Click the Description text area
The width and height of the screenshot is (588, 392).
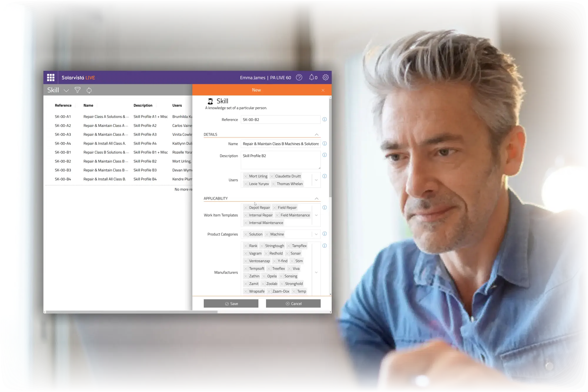click(x=280, y=160)
